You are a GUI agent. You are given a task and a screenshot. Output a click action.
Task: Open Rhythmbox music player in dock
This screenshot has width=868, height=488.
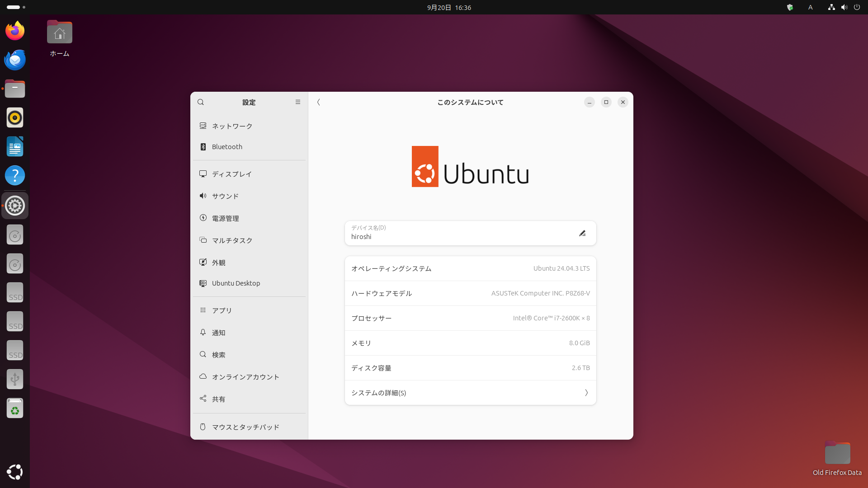pos(15,117)
